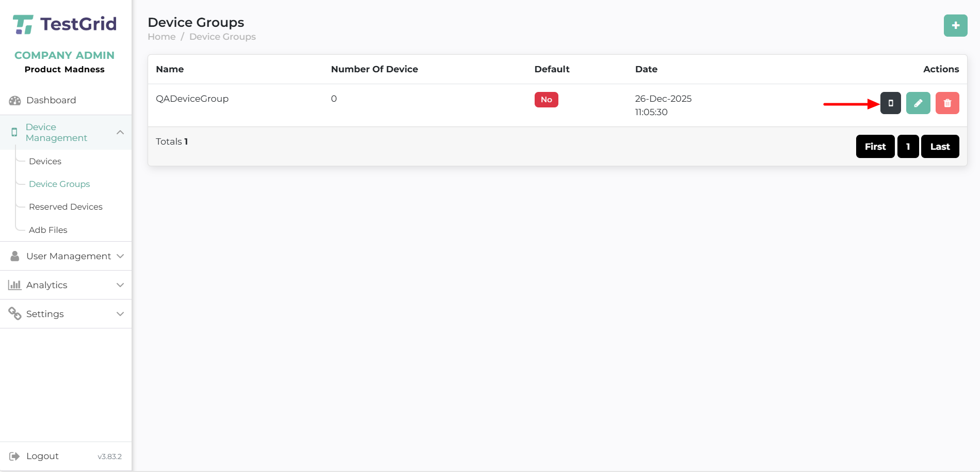Open devices list for QADeviceGroup via phone icon
The image size is (980, 472).
pyautogui.click(x=890, y=103)
